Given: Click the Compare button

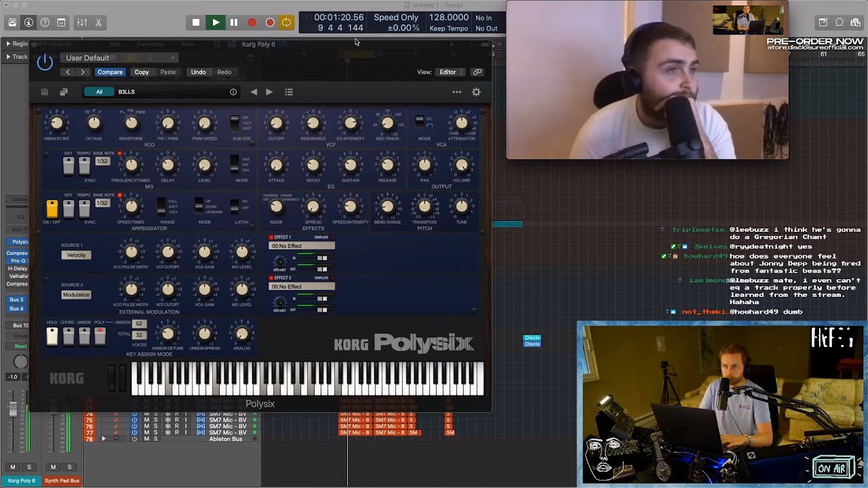Looking at the screenshot, I should click(x=110, y=72).
